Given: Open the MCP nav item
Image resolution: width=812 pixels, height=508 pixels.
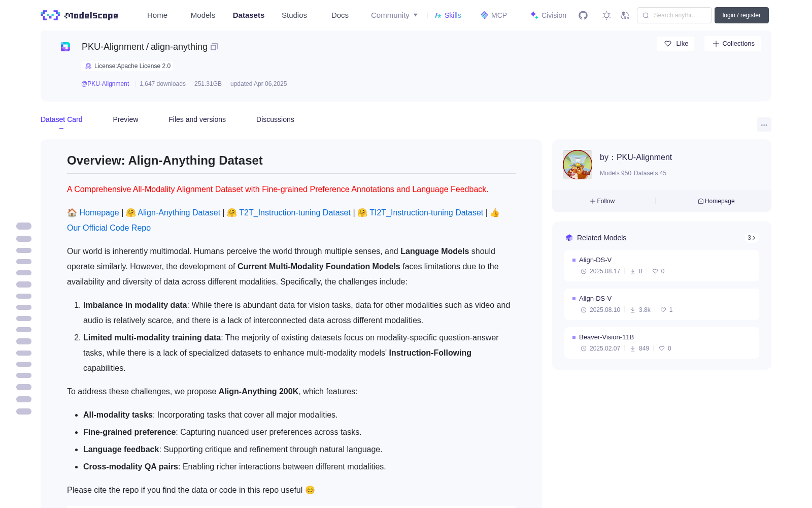Looking at the screenshot, I should click(494, 15).
